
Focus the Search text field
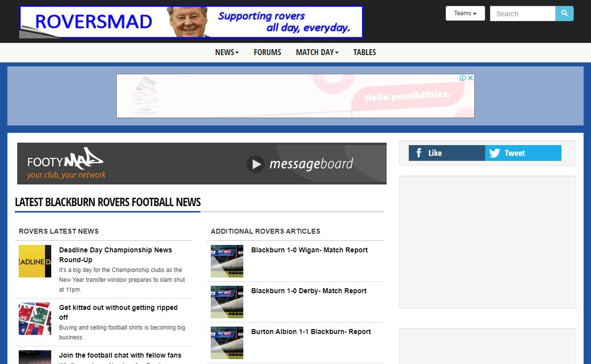point(523,13)
